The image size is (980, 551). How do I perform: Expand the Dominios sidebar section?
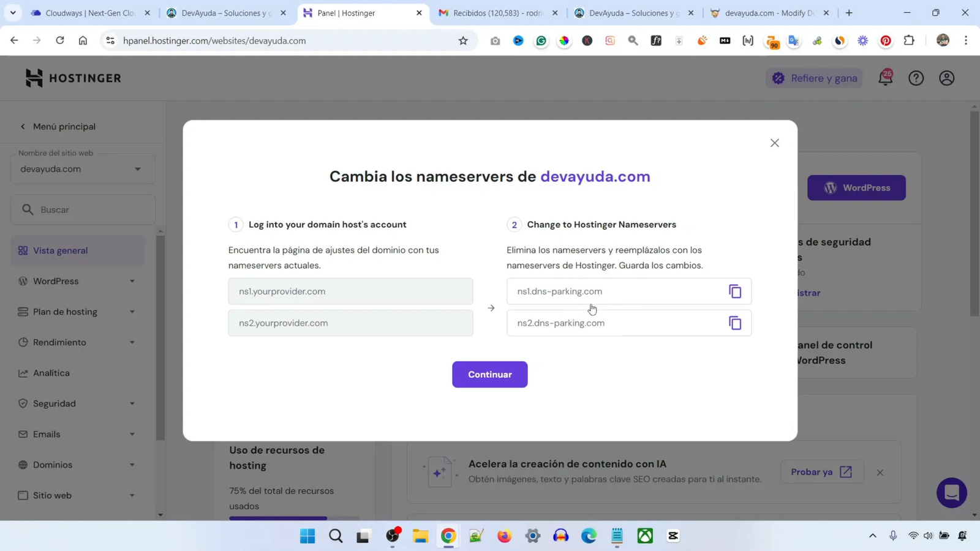coord(130,465)
